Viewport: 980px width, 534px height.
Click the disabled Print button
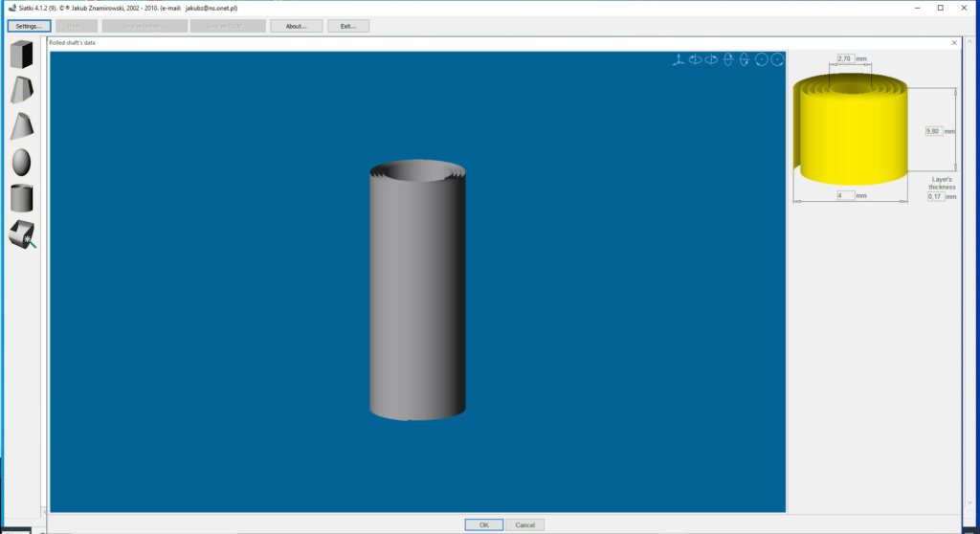tap(77, 26)
